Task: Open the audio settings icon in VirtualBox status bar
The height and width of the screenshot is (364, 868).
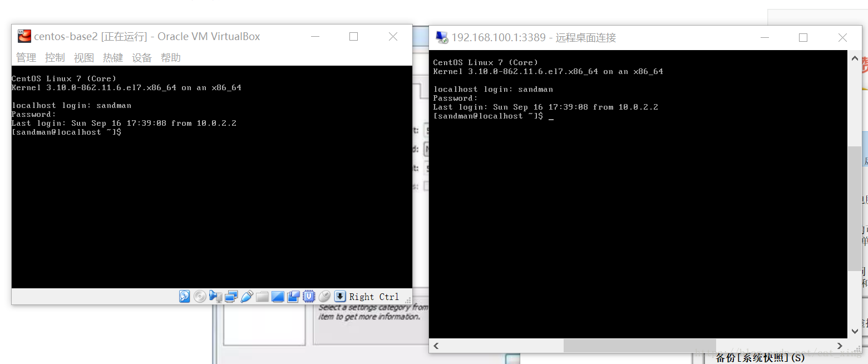Action: [216, 297]
